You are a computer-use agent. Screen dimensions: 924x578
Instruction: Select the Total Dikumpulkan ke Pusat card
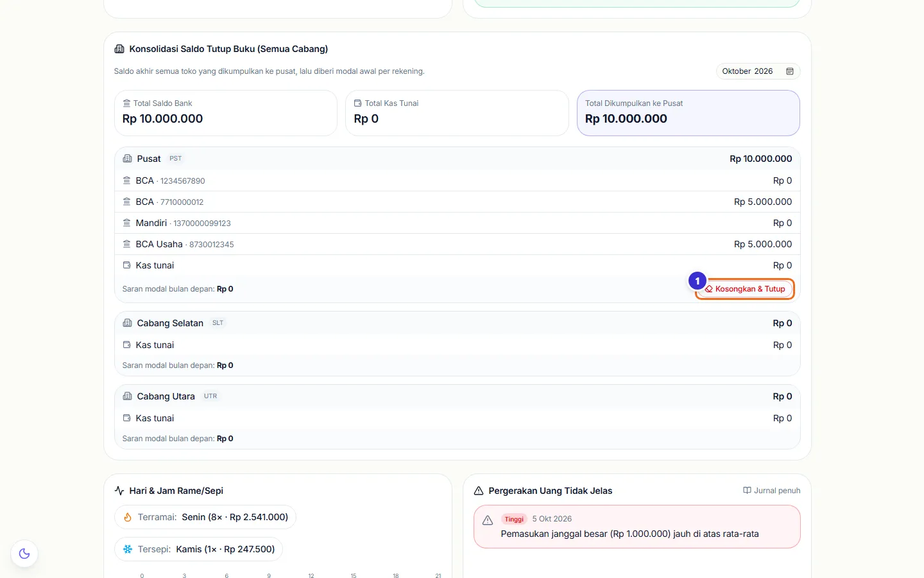(x=689, y=113)
